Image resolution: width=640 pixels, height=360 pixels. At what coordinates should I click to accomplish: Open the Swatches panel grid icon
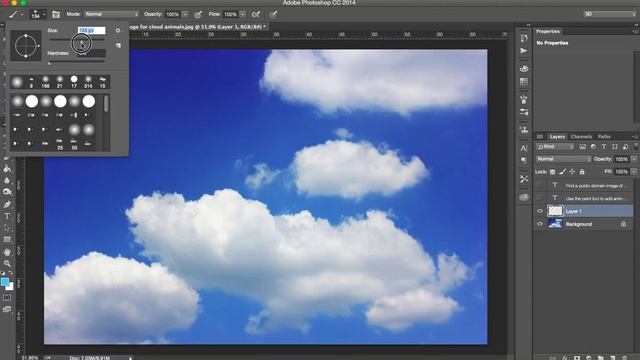pyautogui.click(x=524, y=82)
